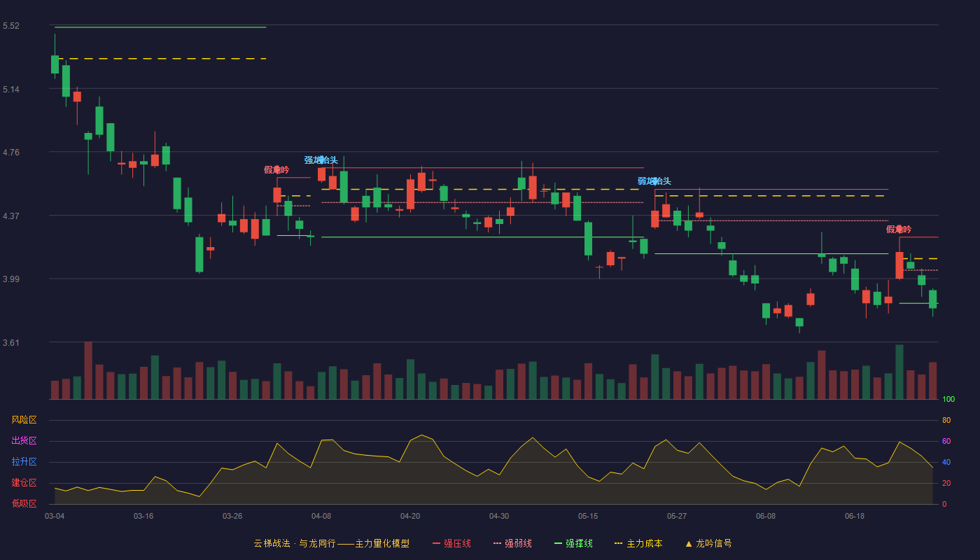Click the 04-08 date label

[321, 516]
